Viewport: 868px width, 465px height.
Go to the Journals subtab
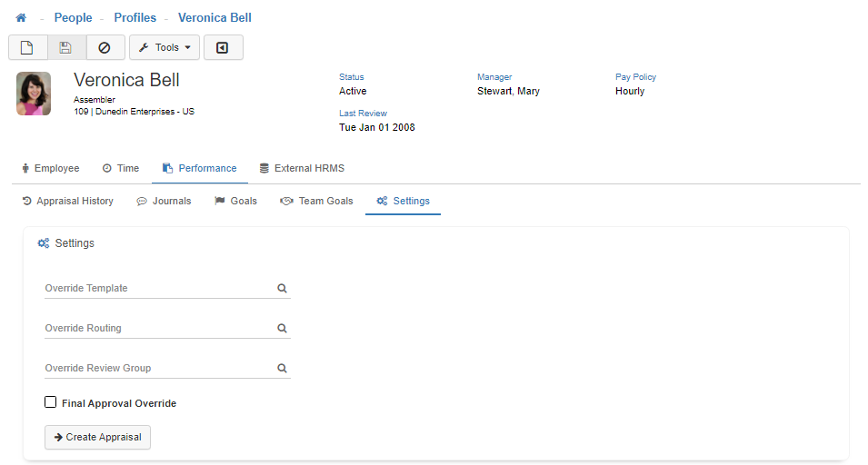click(x=164, y=201)
